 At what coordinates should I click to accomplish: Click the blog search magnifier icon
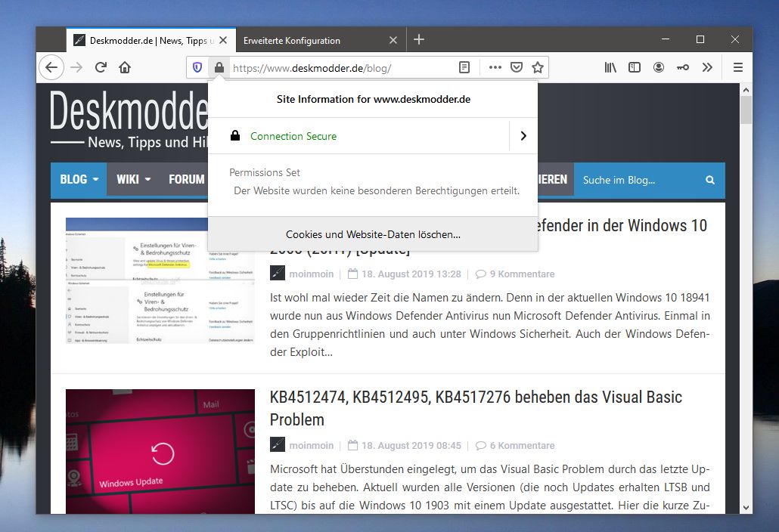tap(710, 180)
